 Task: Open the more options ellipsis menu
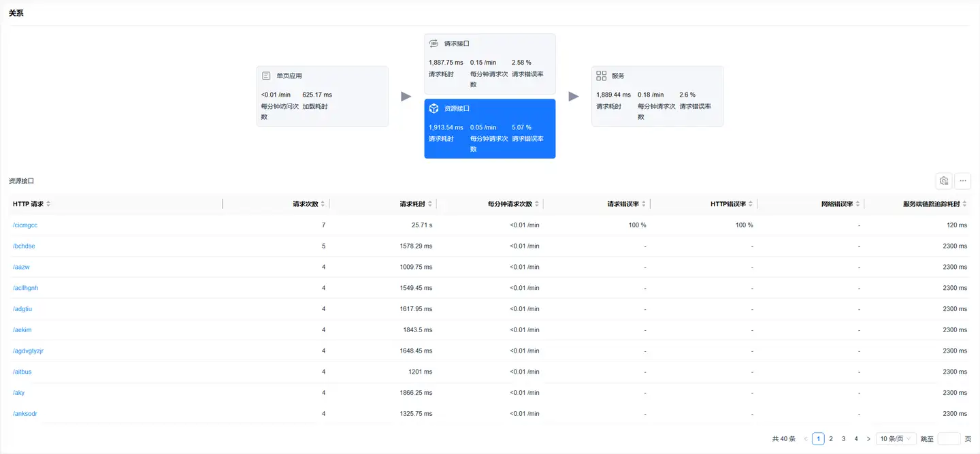click(962, 180)
